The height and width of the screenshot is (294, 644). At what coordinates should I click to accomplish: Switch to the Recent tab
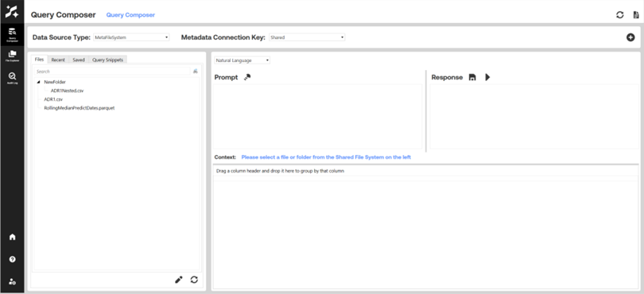pos(58,60)
